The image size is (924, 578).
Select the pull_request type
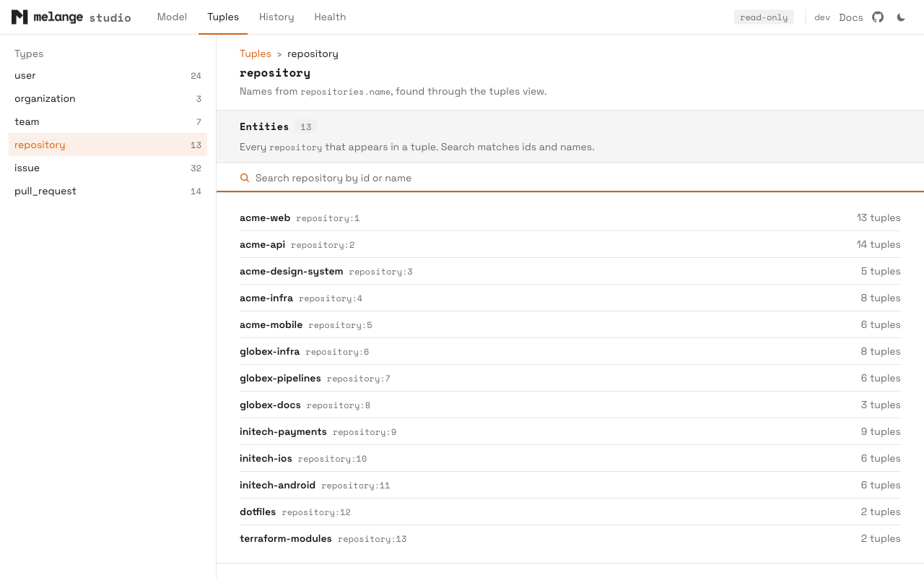108,191
